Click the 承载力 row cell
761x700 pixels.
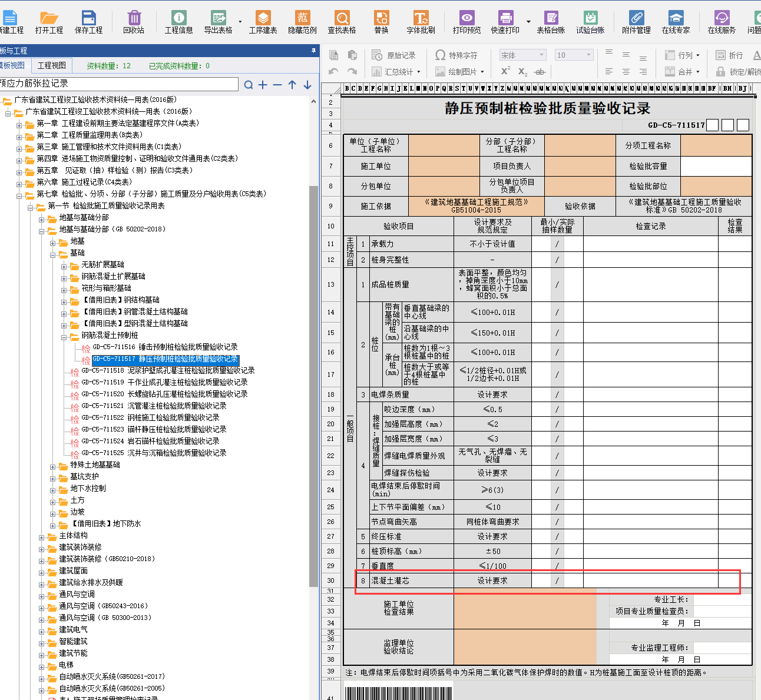tap(412, 244)
